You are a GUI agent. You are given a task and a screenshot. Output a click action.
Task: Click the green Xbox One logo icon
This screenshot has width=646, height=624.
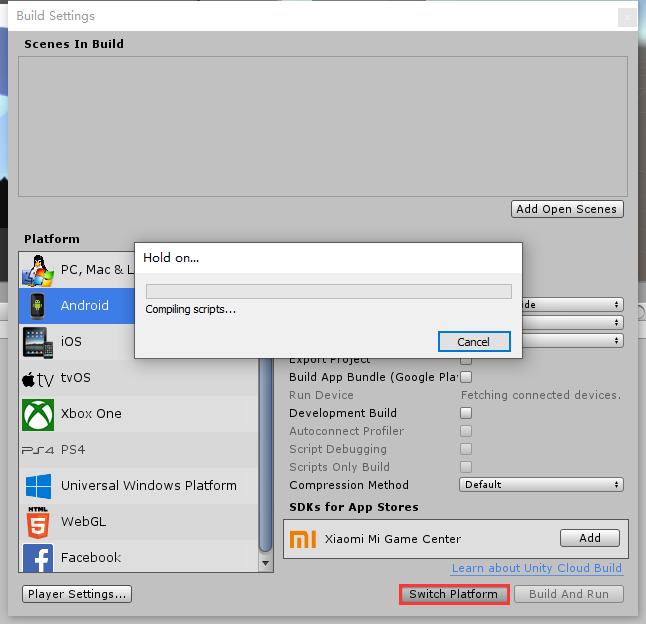point(38,414)
